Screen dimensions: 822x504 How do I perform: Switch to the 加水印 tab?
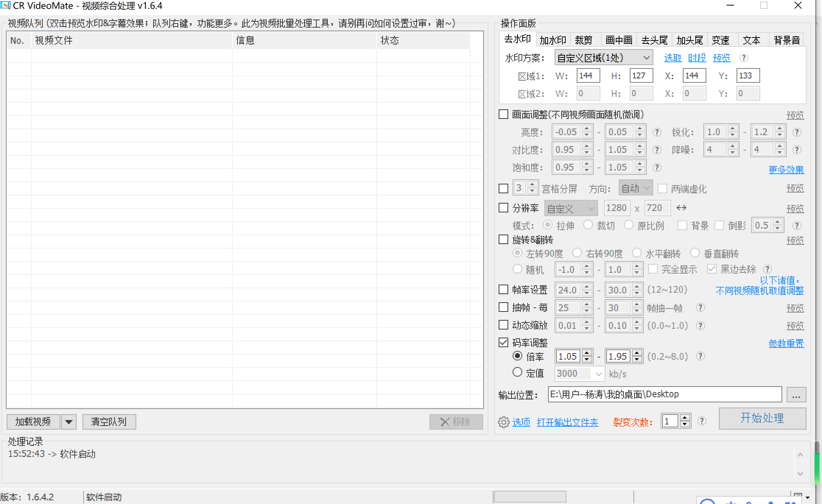pos(553,40)
